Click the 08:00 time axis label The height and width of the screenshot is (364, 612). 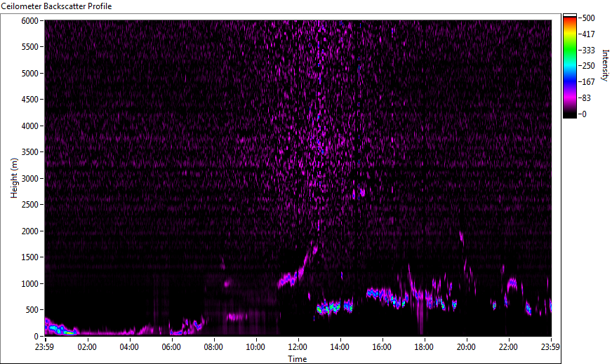tap(213, 347)
